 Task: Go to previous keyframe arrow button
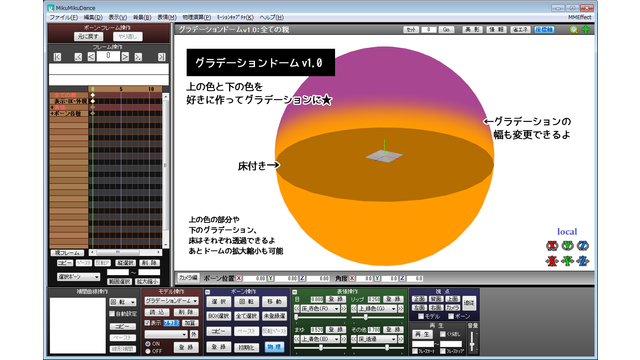tap(78, 57)
